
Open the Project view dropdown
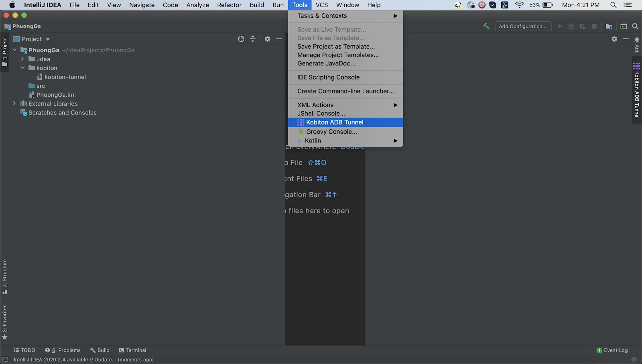(47, 39)
